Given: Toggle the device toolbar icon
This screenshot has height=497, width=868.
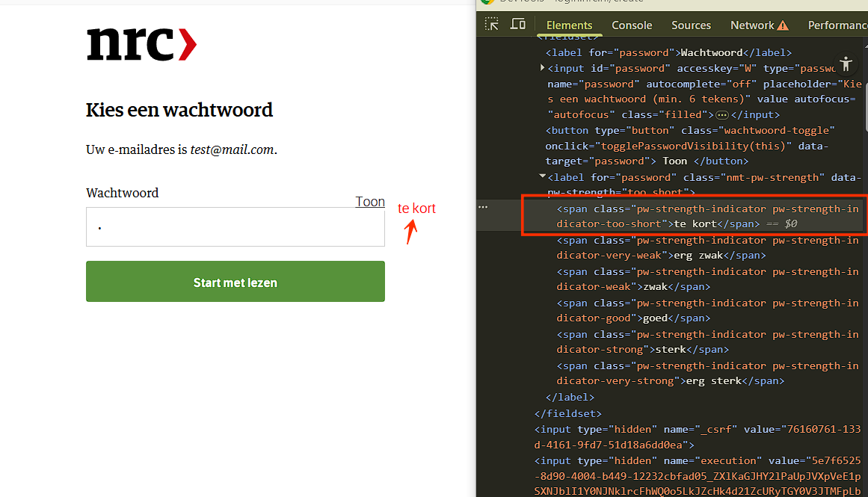Looking at the screenshot, I should [517, 25].
